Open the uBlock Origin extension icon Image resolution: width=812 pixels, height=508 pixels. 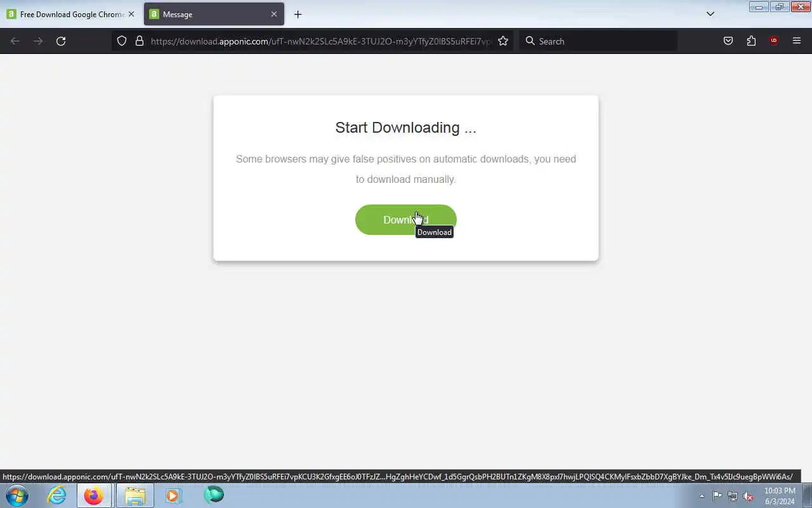point(774,41)
